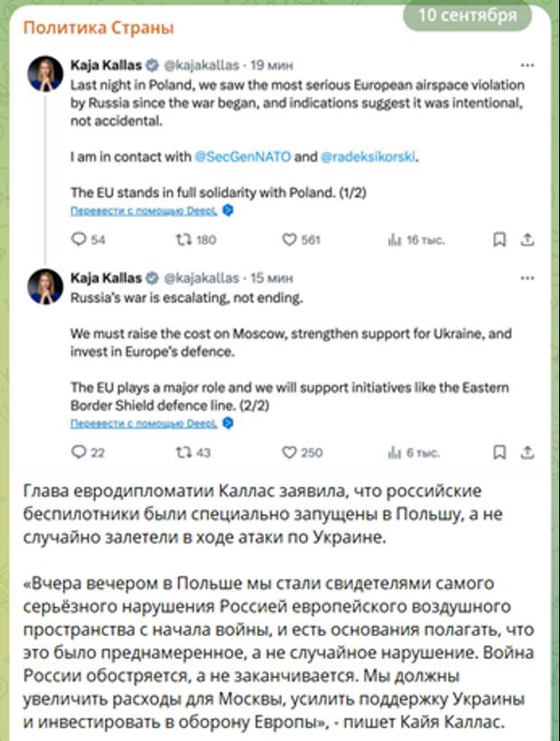560x741 pixels.
Task: Click Kaja Kallas avatar on first tweet
Action: coord(44,73)
